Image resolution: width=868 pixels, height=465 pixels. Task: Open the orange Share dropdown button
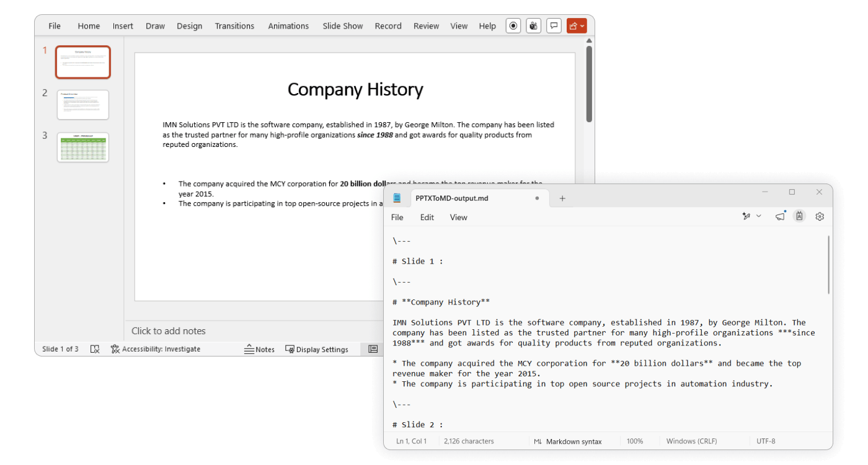pos(577,25)
